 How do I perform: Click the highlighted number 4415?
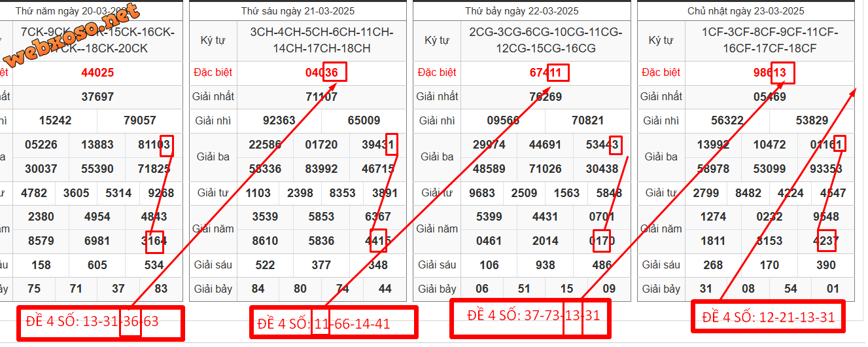378,241
